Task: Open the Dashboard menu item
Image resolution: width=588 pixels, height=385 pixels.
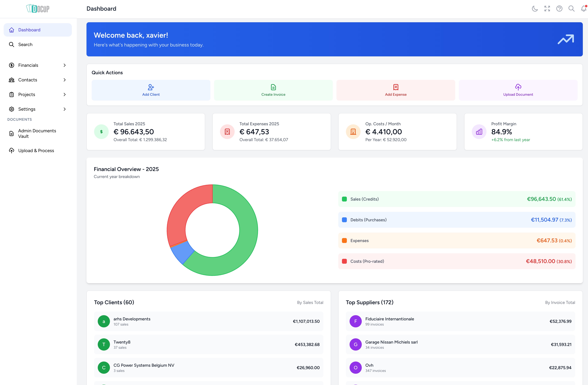Action: point(38,30)
